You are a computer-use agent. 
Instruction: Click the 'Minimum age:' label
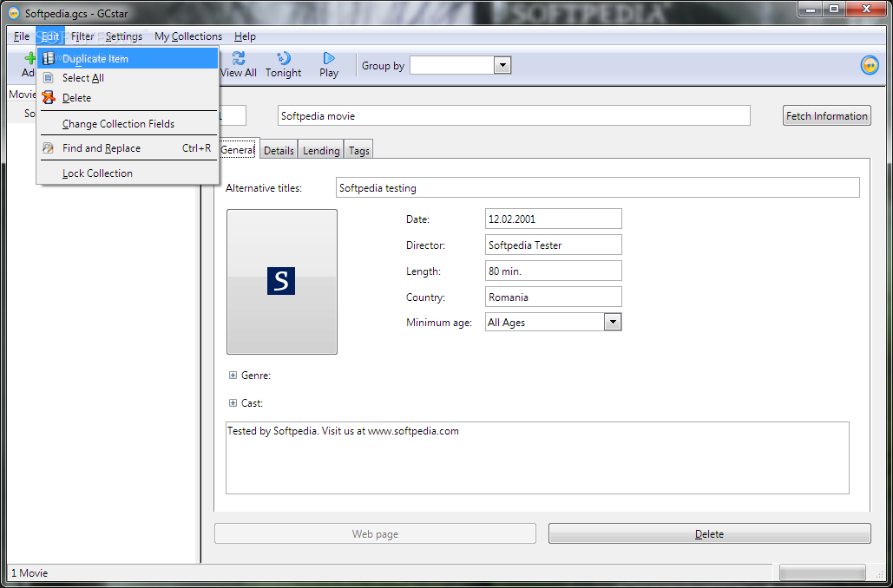(x=439, y=322)
